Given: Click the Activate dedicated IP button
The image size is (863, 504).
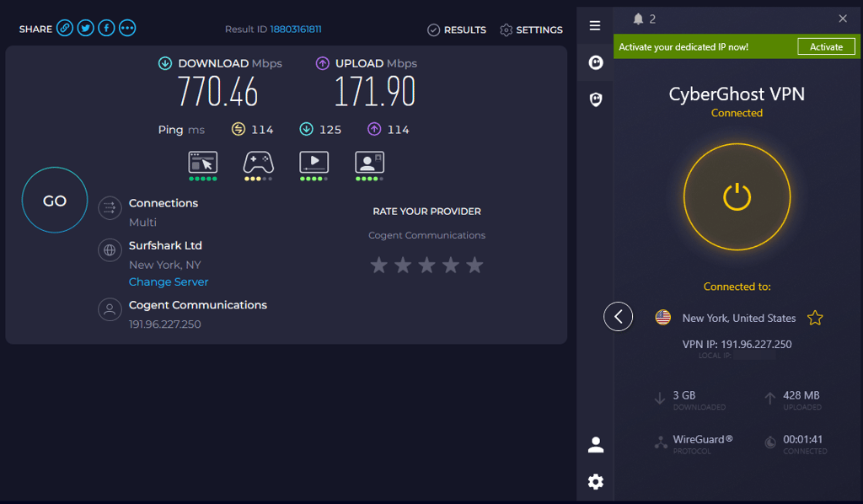Looking at the screenshot, I should click(x=826, y=46).
